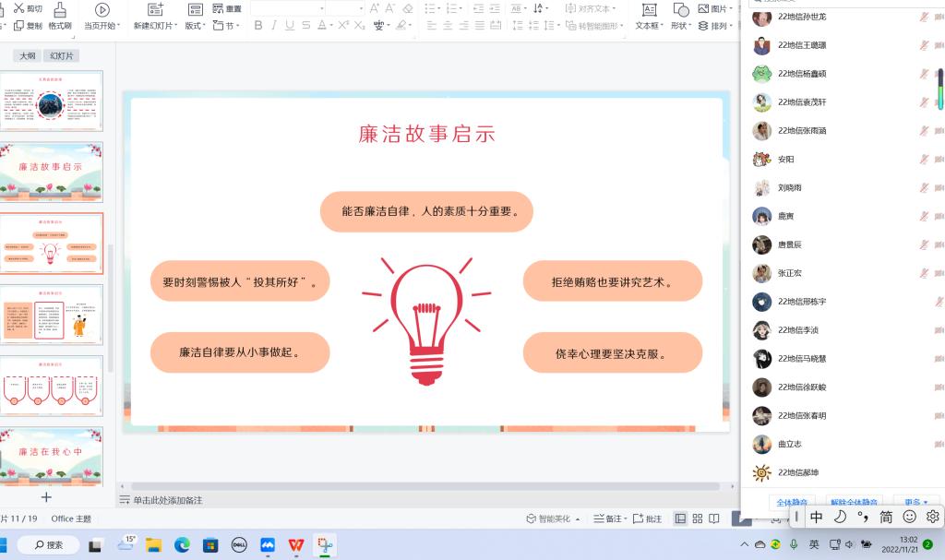Toggle italic text formatting
This screenshot has width=945, height=560.
[x=274, y=26]
